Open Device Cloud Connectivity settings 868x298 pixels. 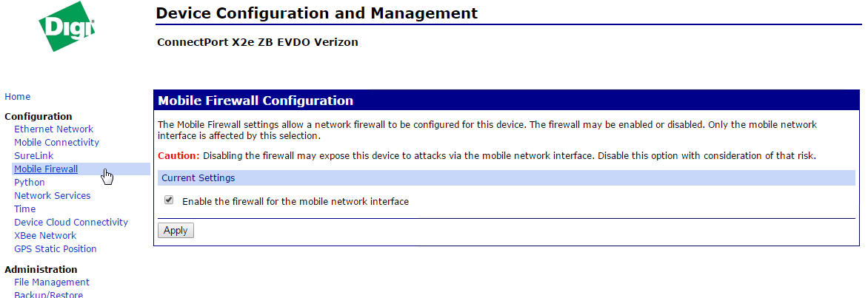(71, 223)
